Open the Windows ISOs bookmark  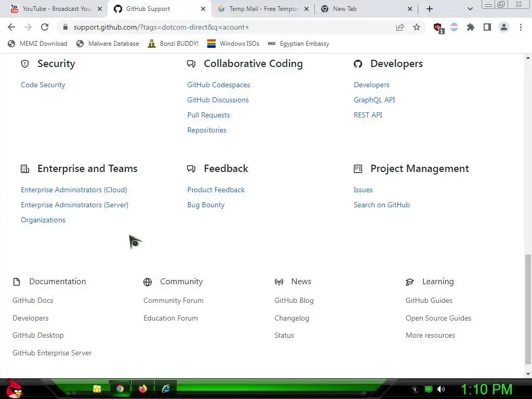(233, 44)
